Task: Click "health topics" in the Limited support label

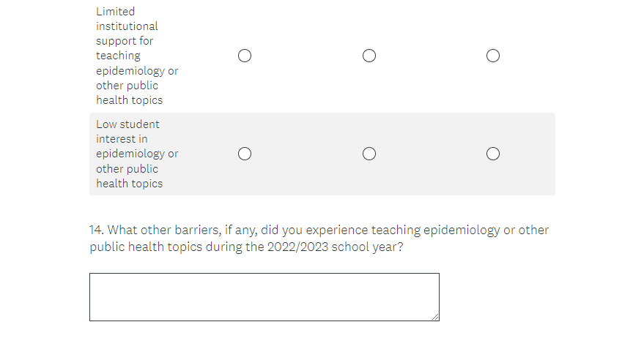Action: point(129,100)
